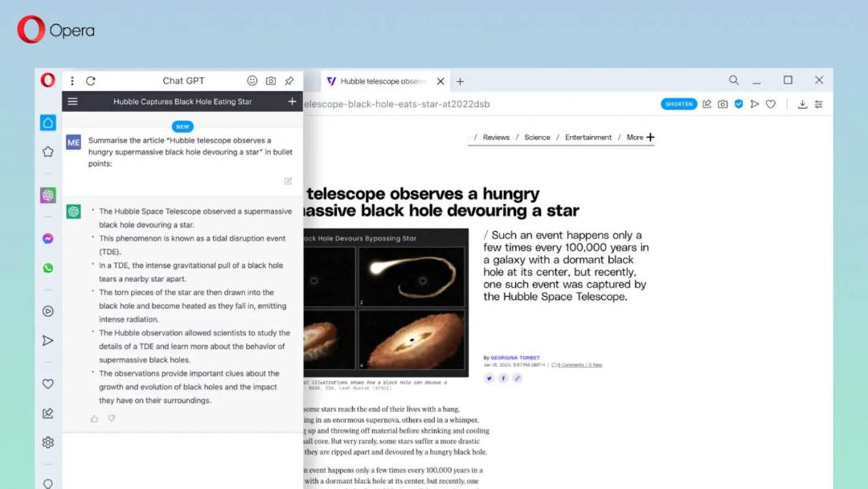
Task: Expand the More navigation menu
Action: tap(641, 138)
